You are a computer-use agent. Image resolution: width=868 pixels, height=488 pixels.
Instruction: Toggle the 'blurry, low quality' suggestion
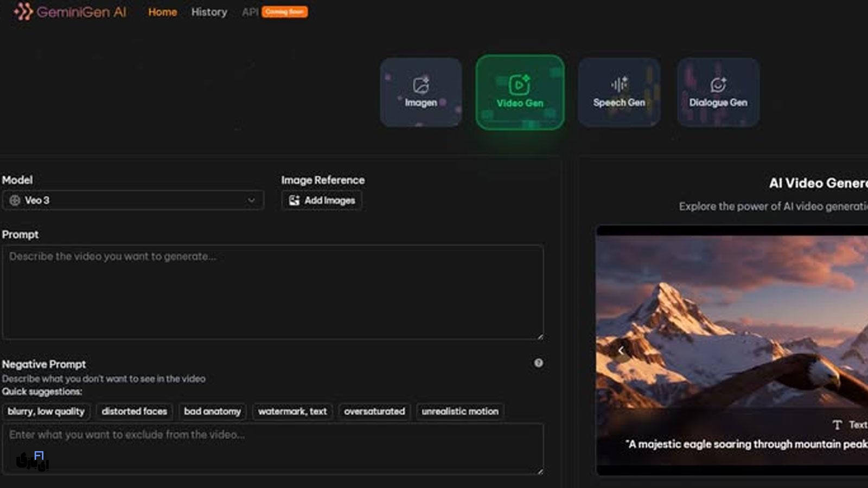46,412
